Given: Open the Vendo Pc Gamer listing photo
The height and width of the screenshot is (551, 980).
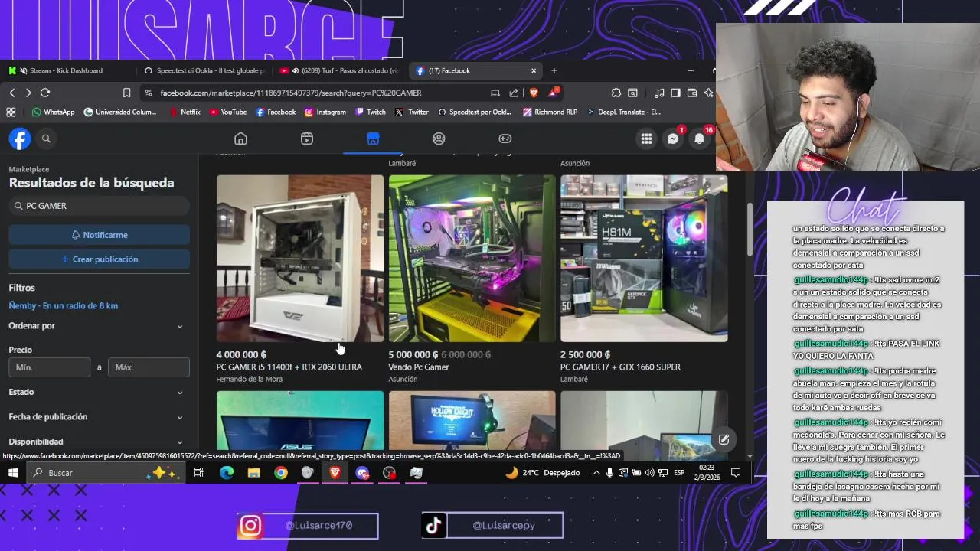Looking at the screenshot, I should coord(472,258).
